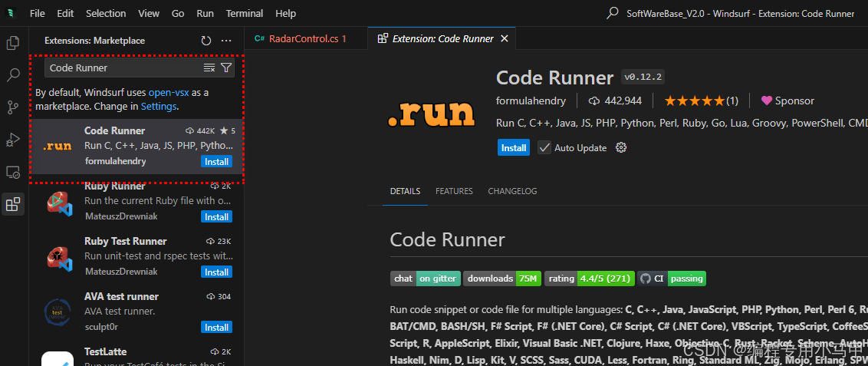Select the AVA test runner list item
This screenshot has height=366, width=868.
[136, 312]
